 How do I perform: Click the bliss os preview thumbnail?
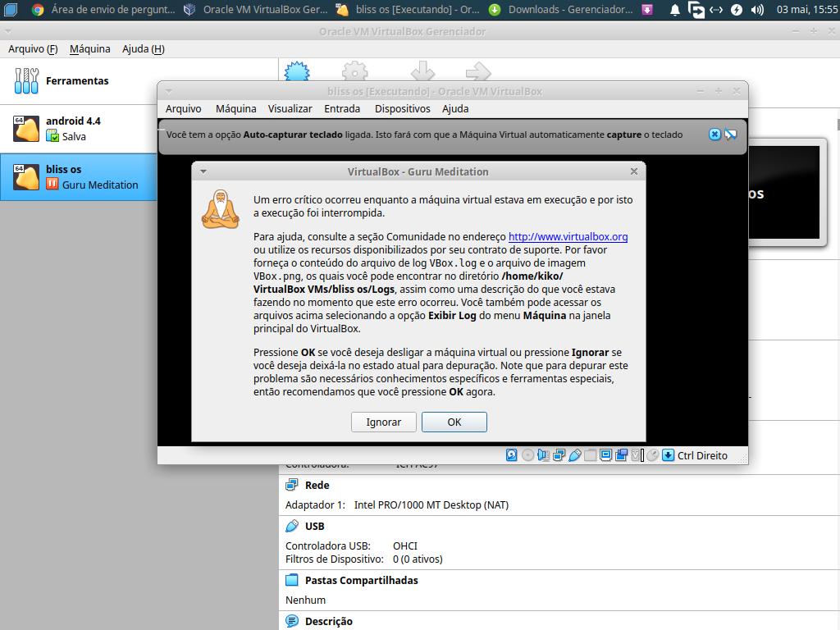coord(783,193)
